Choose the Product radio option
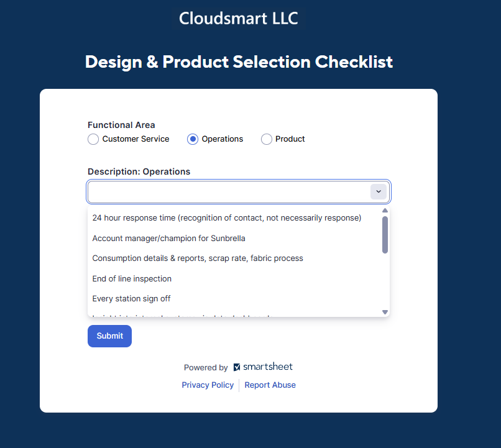 point(267,139)
